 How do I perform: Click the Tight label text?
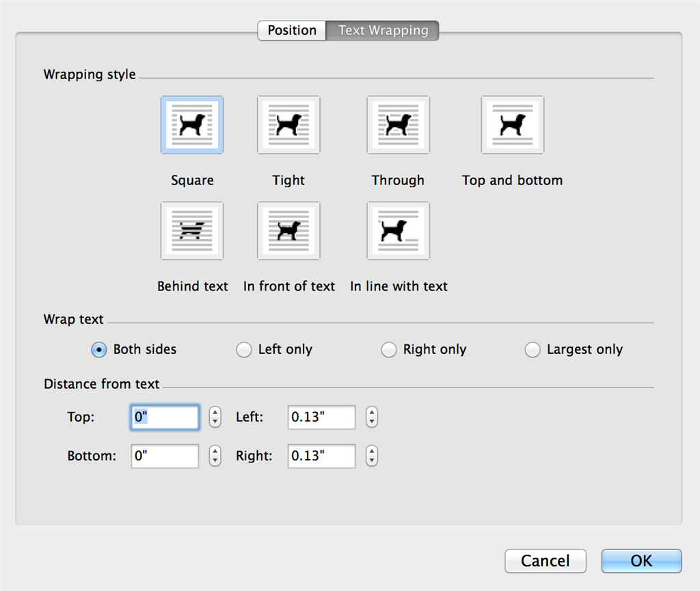point(288,180)
